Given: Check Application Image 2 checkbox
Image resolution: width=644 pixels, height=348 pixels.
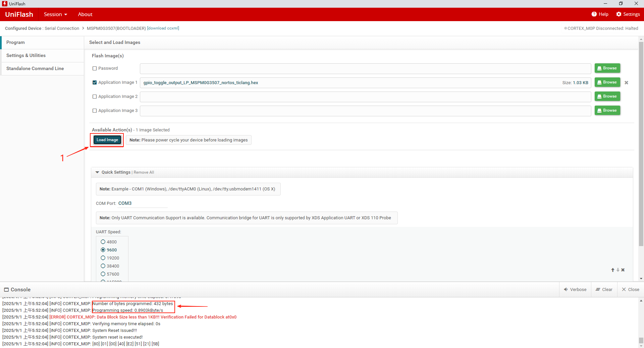Looking at the screenshot, I should 95,97.
